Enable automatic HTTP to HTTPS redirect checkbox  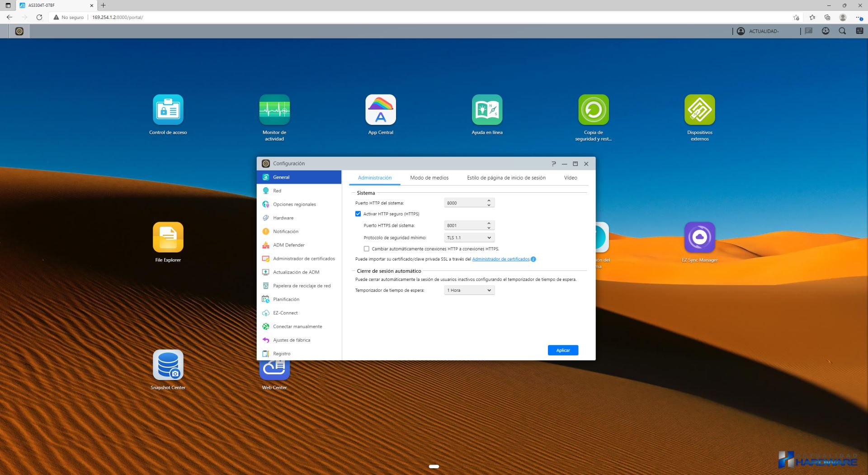tap(367, 249)
